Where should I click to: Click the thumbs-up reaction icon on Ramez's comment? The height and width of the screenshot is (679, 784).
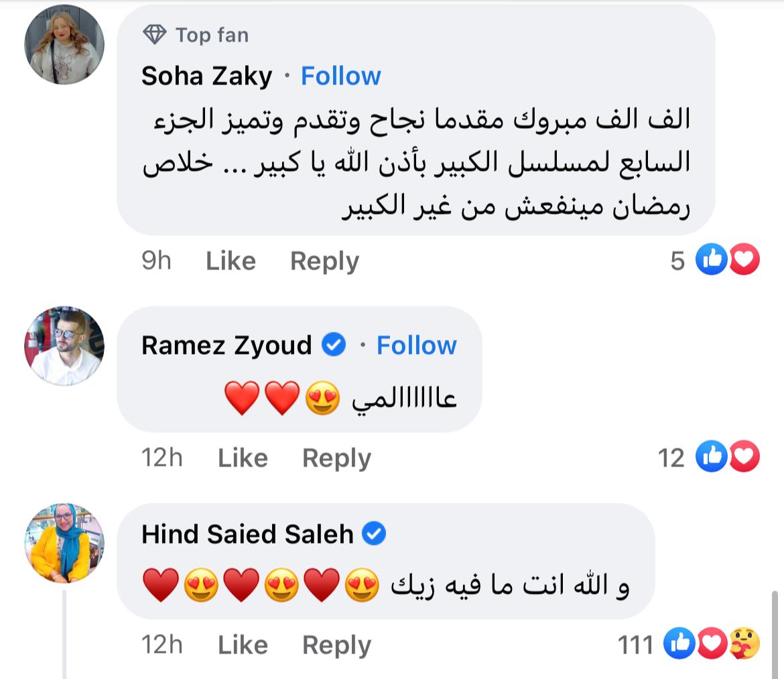[711, 457]
